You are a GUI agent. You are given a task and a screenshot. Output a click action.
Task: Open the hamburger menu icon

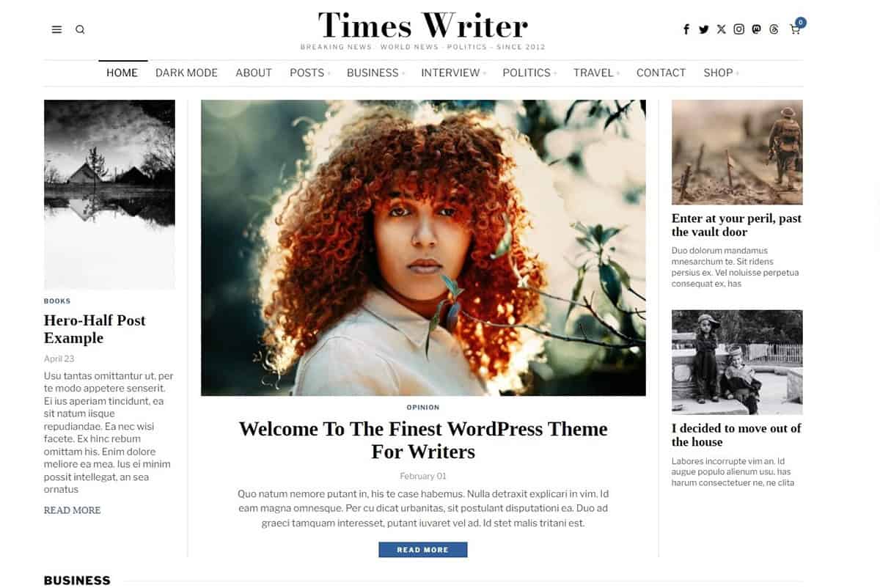[x=56, y=30]
